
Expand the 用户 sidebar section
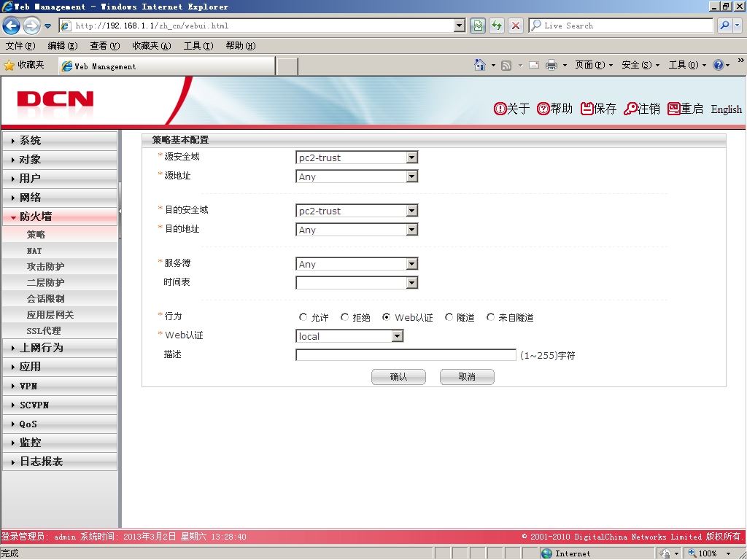tap(60, 179)
